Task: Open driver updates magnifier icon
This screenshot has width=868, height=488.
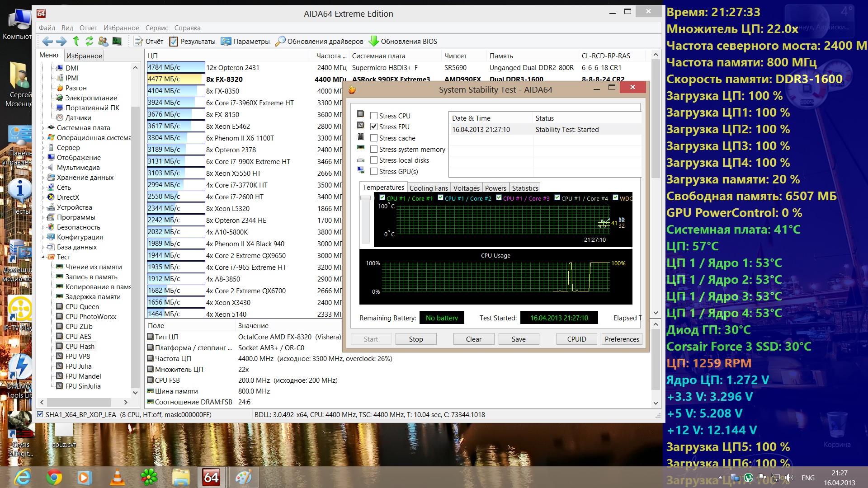Action: pos(280,41)
